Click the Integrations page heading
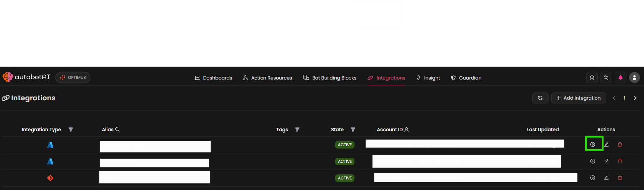 [x=29, y=98]
